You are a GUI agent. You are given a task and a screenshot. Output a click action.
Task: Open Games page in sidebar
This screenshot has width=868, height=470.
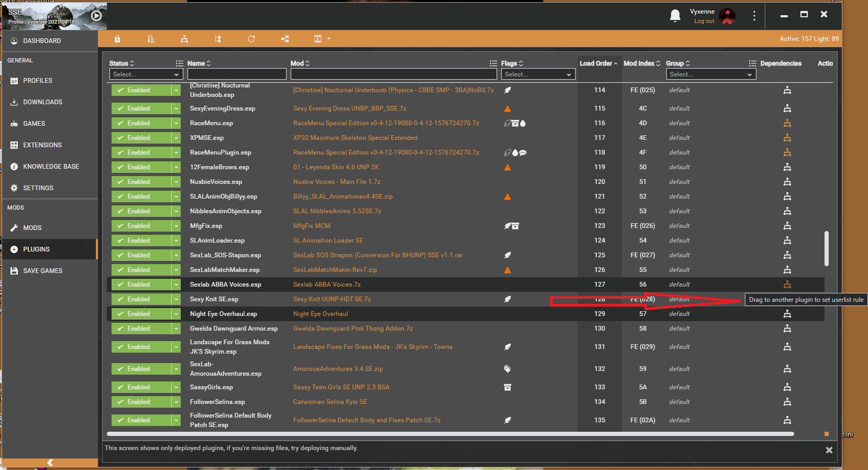[50, 124]
